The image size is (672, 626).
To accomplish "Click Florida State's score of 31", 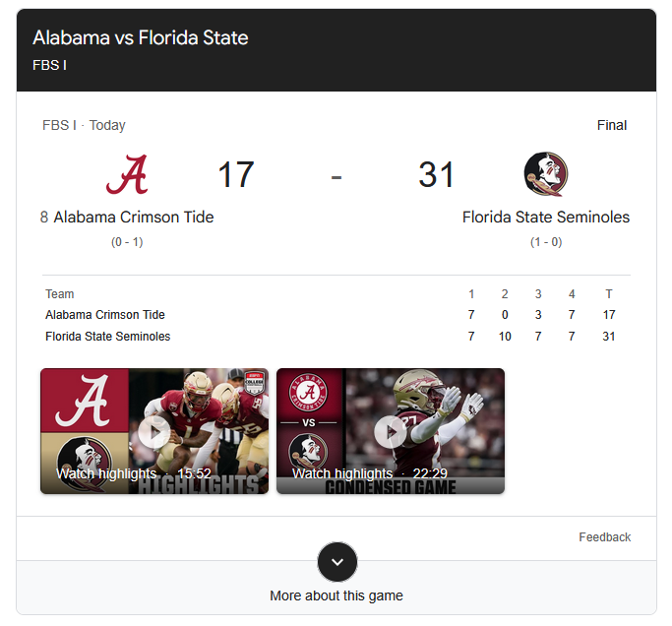I will [x=436, y=174].
